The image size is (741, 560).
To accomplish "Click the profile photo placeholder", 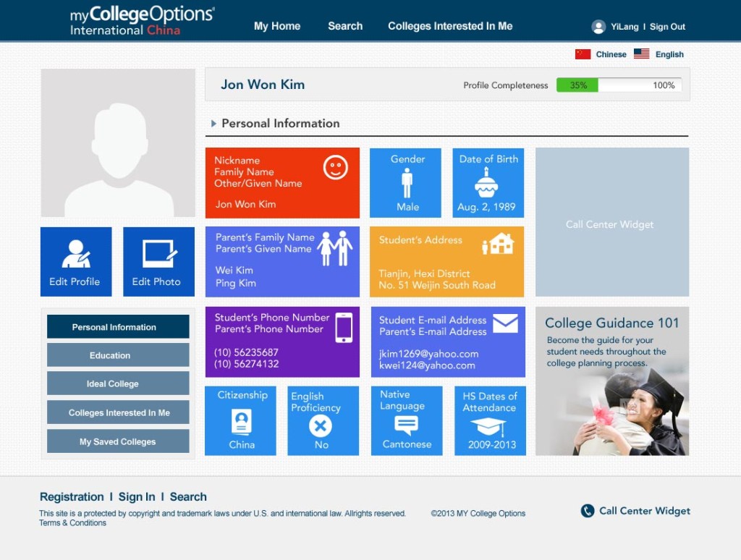I will point(118,142).
